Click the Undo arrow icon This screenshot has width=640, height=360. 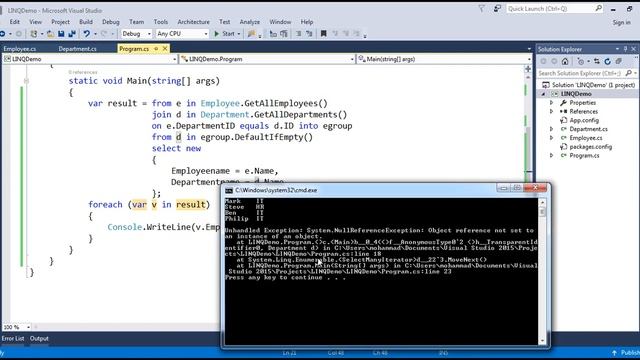(87, 34)
